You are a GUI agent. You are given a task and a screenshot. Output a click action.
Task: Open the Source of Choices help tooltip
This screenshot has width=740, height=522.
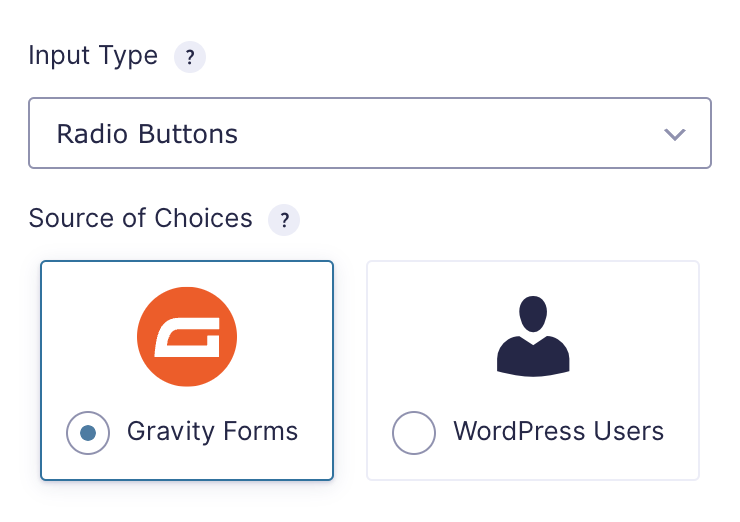pos(284,220)
